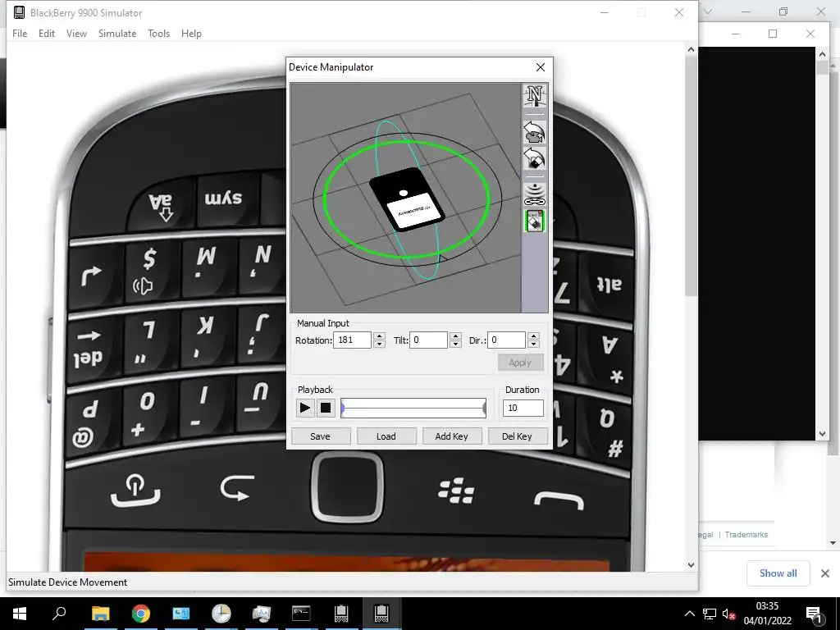Click the BlackBerry trackpad on the simulated device
Image resolution: width=840 pixels, height=630 pixels.
click(x=347, y=487)
